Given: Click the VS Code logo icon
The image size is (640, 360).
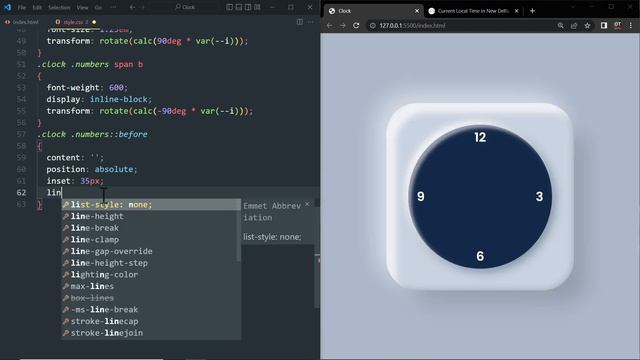Looking at the screenshot, I should 7,7.
